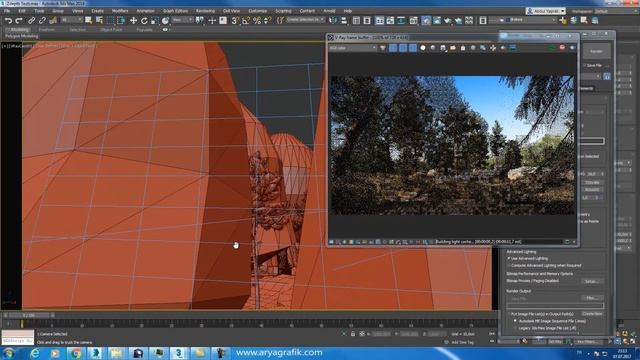Screen dimensions: 640x360
Task: Activate the Select Object tool icon
Action: (89, 20)
